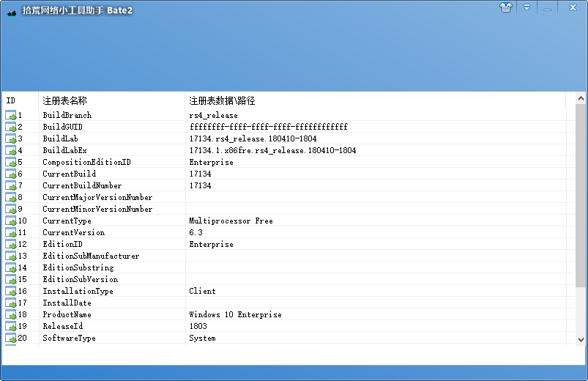Select the BuildBranch name cell
Screen dimensions: 588x381
click(x=67, y=115)
